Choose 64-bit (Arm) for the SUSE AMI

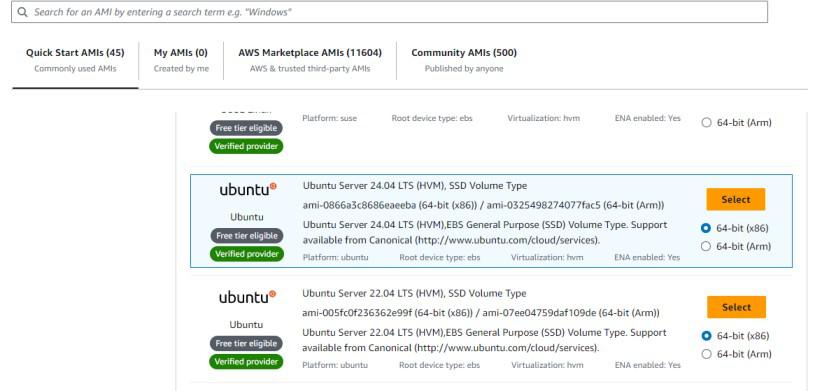point(706,123)
